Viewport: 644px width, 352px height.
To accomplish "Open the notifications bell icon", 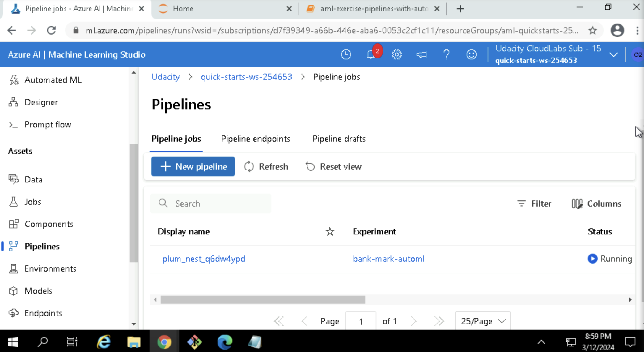I will [371, 55].
